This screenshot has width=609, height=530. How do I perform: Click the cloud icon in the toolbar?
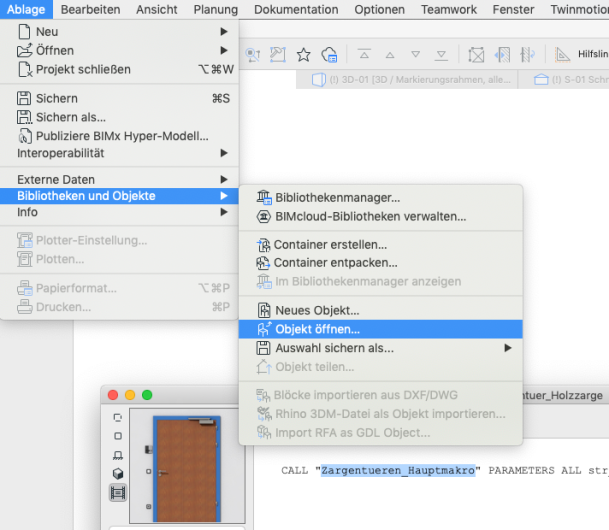(329, 54)
